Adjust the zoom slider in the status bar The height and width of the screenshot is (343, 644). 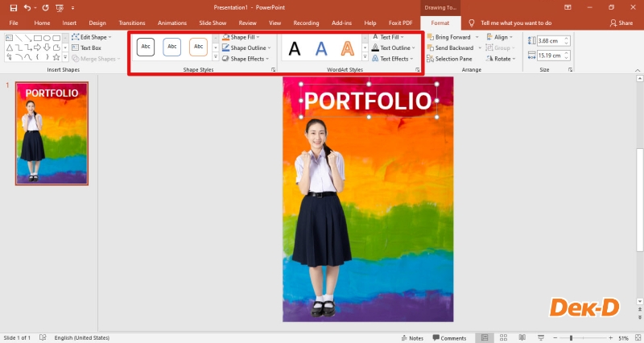(x=571, y=338)
